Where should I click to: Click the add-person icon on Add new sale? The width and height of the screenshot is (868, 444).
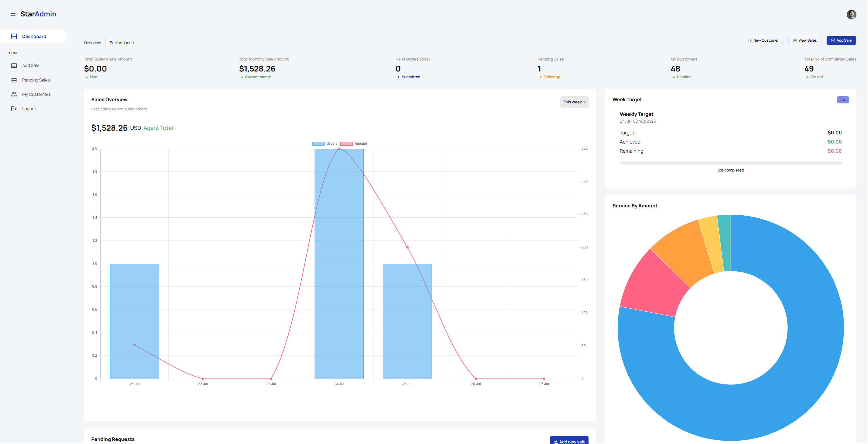click(x=555, y=442)
